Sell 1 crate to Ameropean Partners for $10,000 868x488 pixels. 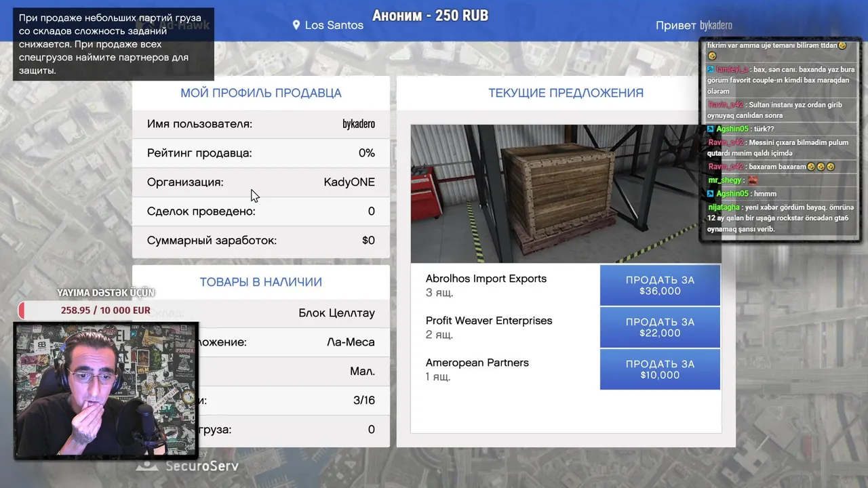click(x=660, y=369)
